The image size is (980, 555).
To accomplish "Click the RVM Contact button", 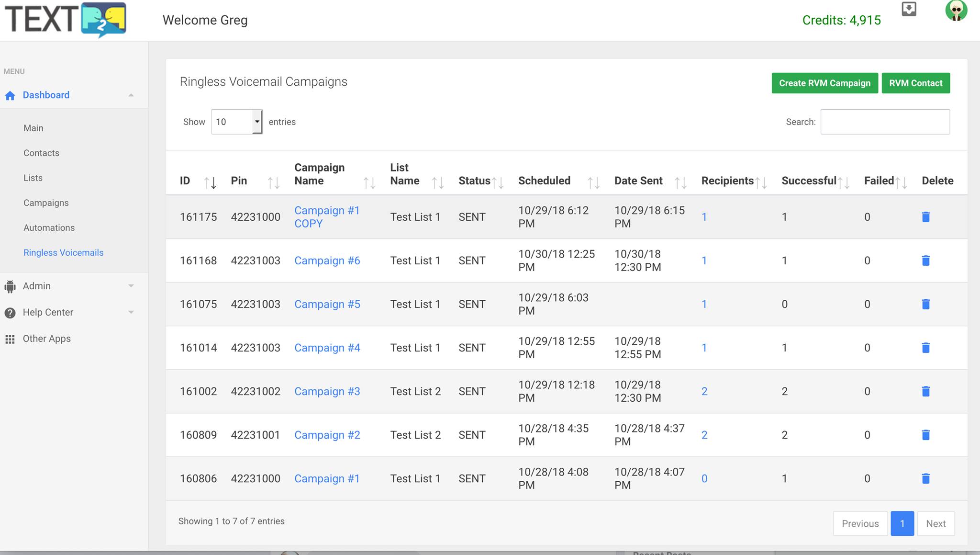I will (x=915, y=83).
